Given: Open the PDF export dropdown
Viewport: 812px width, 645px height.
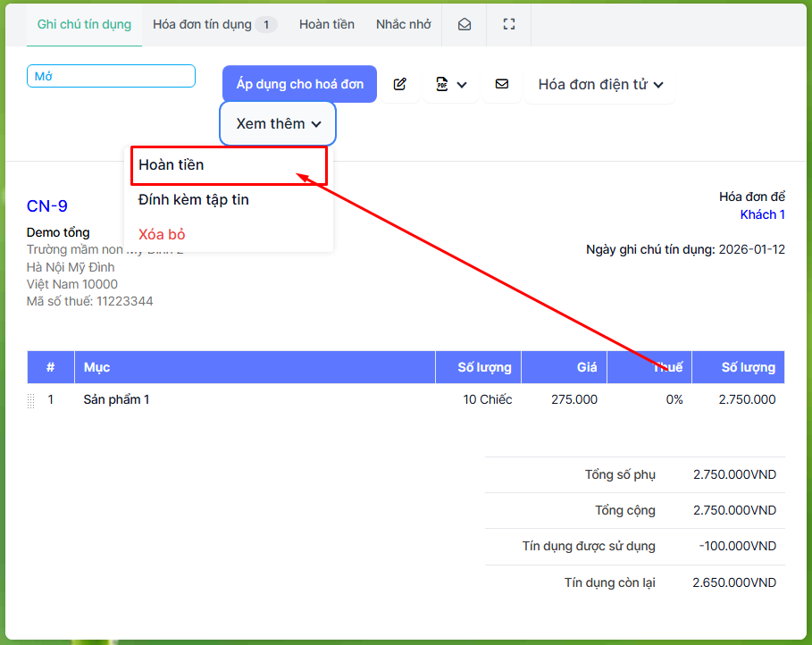Looking at the screenshot, I should point(451,84).
